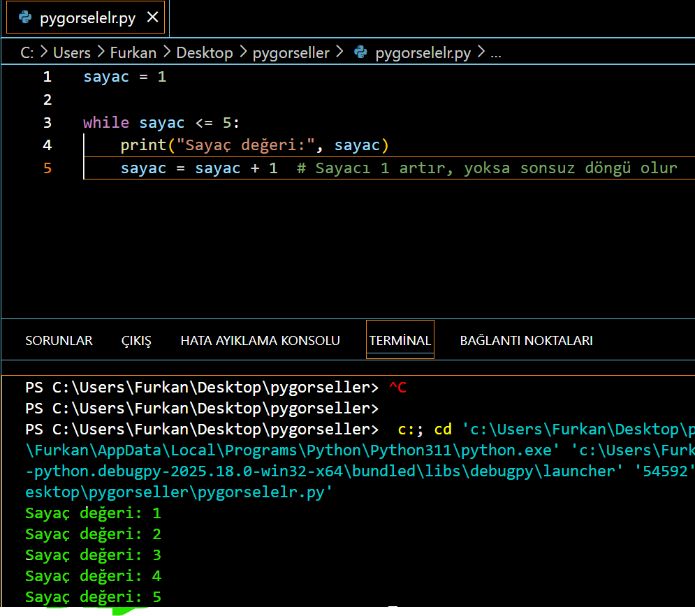Viewport: 695px width, 616px height.
Task: Open the BAĞLANTI NOKTALARI tab
Action: 526,341
